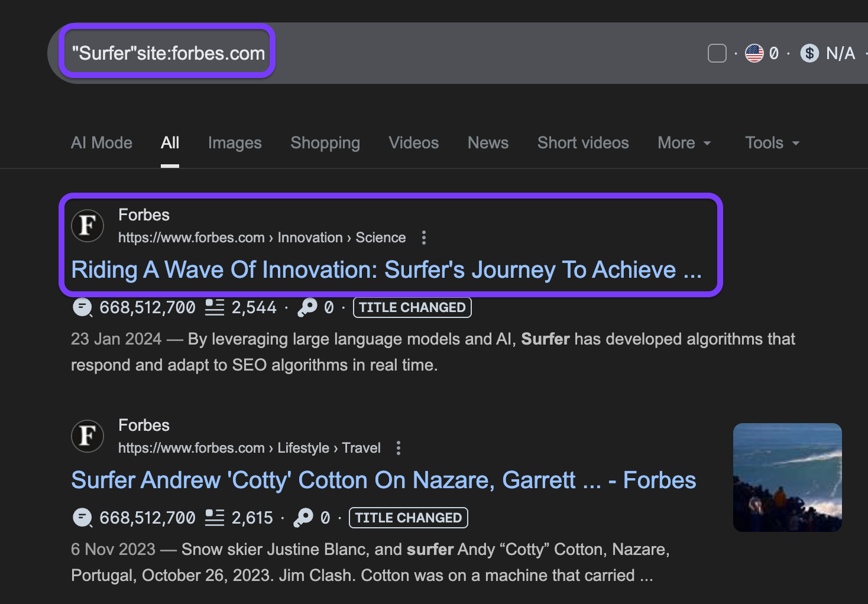Select the News tab
The height and width of the screenshot is (604, 868).
(488, 143)
